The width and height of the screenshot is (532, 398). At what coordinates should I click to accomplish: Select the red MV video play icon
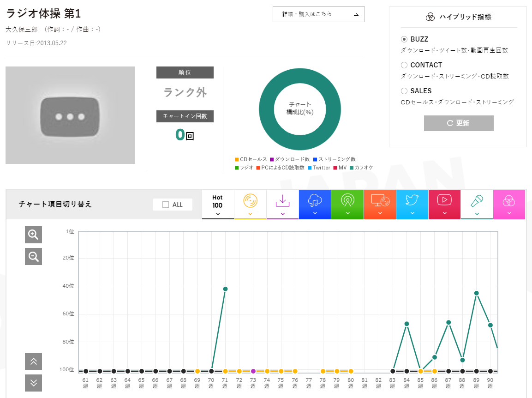coord(444,199)
